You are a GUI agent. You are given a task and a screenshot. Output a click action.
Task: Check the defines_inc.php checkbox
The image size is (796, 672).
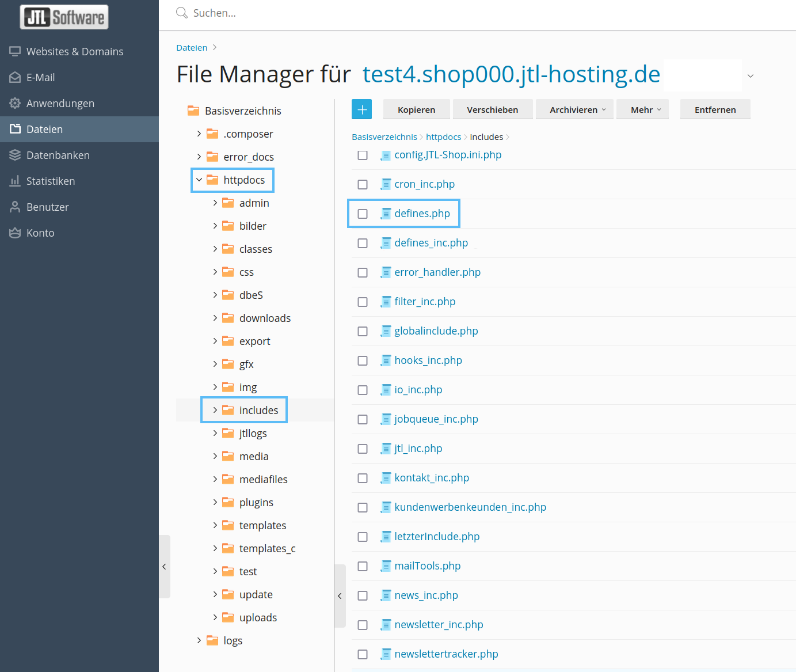tap(363, 243)
